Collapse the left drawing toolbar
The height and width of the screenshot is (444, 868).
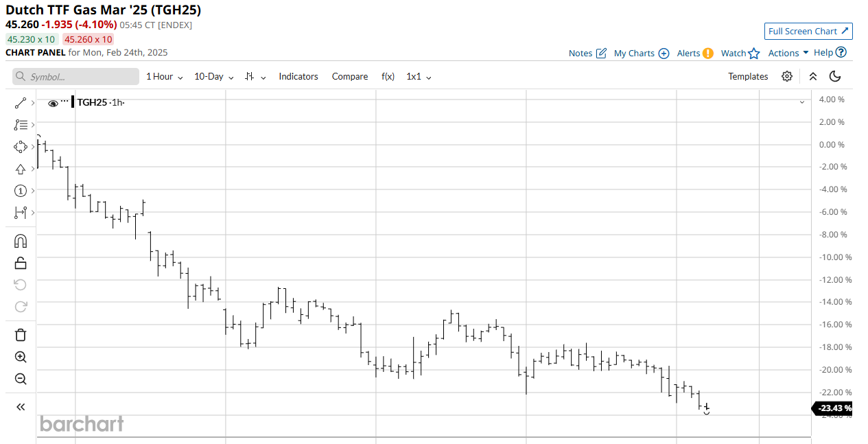click(20, 407)
